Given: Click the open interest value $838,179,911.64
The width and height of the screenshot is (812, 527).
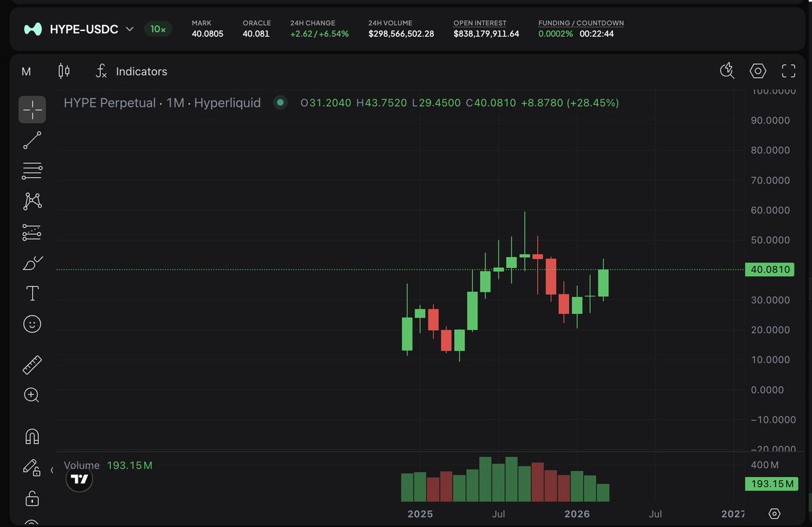Looking at the screenshot, I should click(487, 33).
